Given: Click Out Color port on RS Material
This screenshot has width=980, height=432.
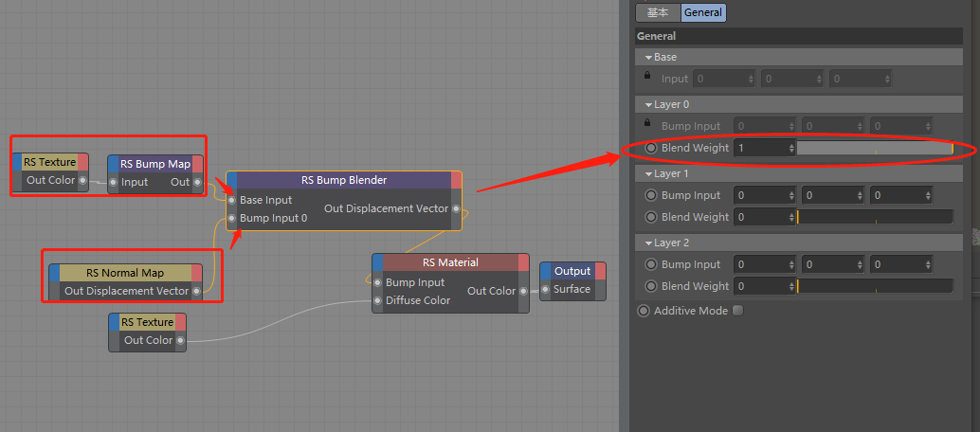Looking at the screenshot, I should [x=523, y=291].
